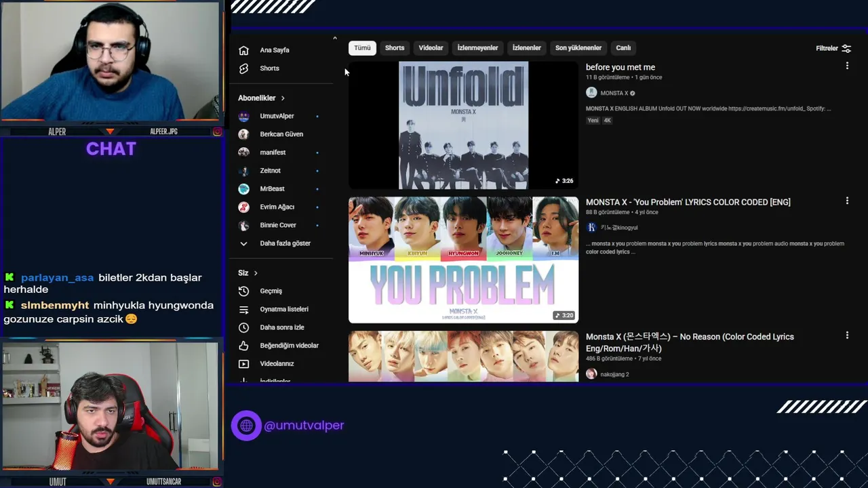Click MrBeast name in subscriptions
This screenshot has width=868, height=488.
tap(273, 189)
